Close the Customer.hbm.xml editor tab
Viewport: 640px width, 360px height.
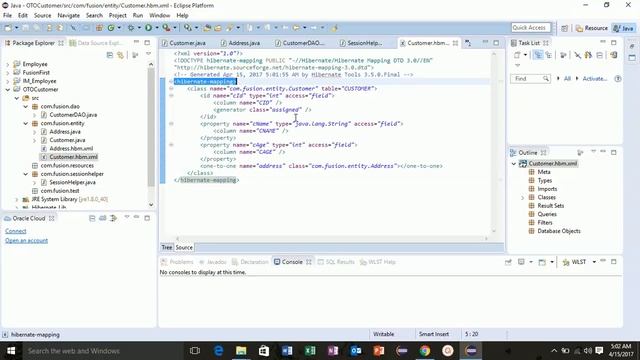coord(455,43)
